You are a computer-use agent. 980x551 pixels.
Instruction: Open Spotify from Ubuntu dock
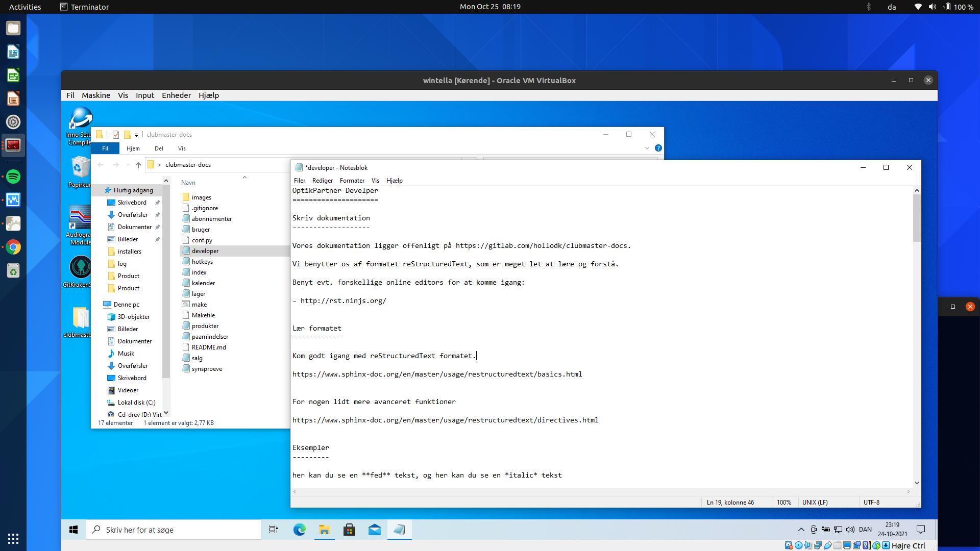click(x=13, y=177)
